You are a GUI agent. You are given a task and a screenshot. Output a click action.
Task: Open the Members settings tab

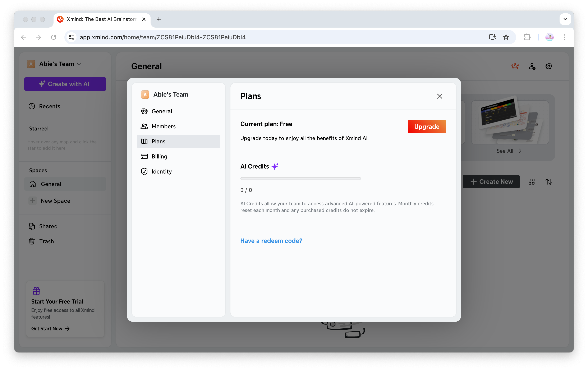tap(178, 126)
